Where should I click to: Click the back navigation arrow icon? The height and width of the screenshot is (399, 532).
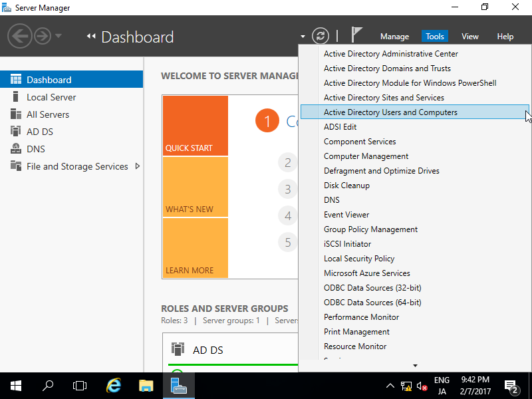click(x=19, y=36)
